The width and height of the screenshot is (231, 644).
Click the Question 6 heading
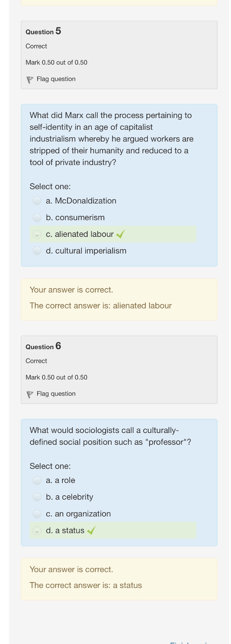[43, 346]
